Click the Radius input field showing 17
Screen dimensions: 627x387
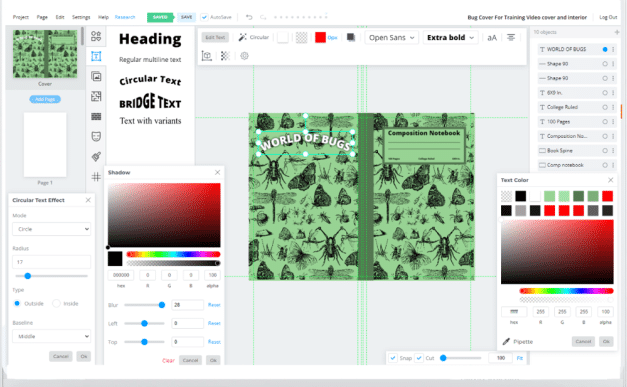coord(52,262)
